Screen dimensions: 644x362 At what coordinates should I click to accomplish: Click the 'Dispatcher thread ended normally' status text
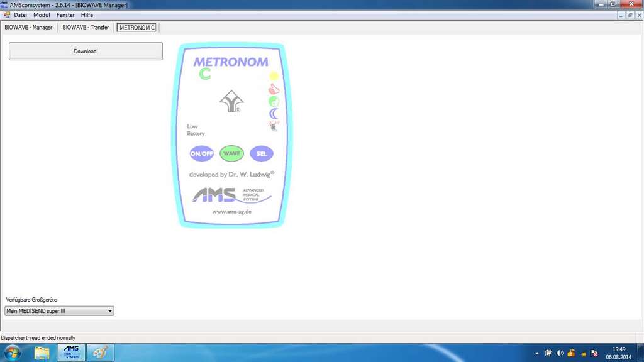tap(38, 338)
